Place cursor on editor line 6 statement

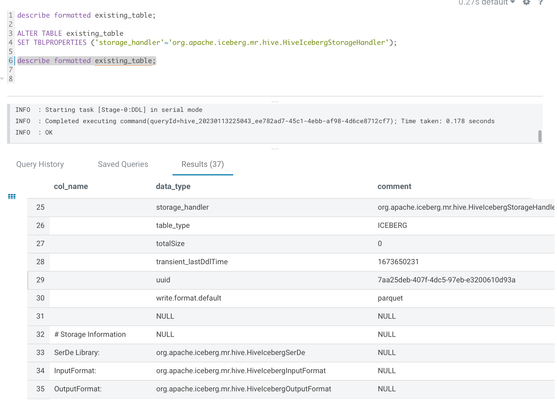click(x=86, y=61)
